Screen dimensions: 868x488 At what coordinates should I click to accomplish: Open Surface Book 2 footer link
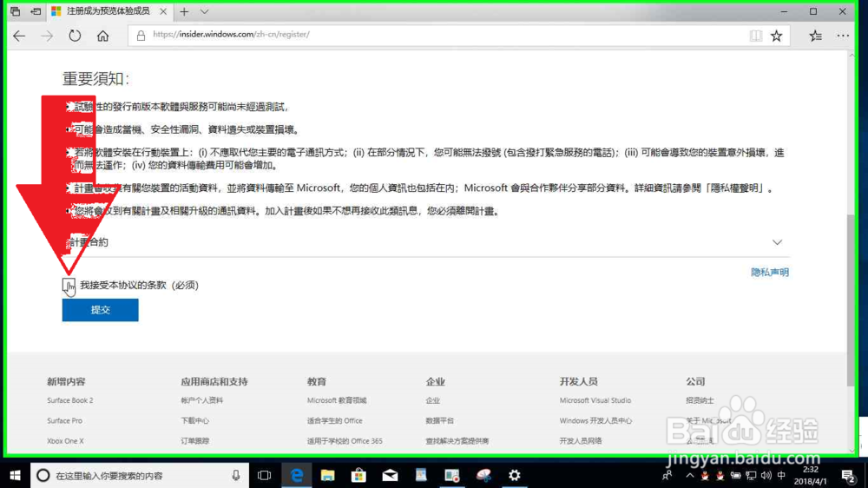coord(69,400)
